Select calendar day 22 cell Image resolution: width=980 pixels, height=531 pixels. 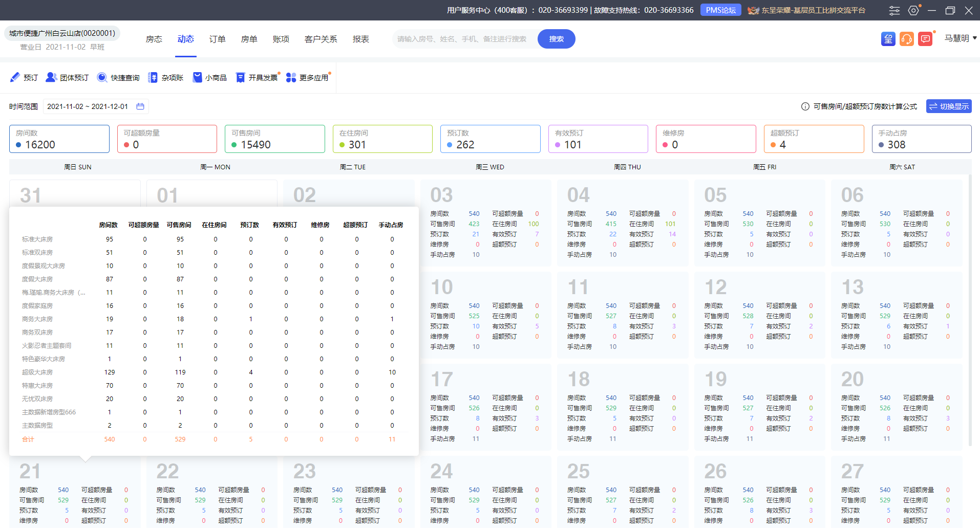pyautogui.click(x=212, y=492)
